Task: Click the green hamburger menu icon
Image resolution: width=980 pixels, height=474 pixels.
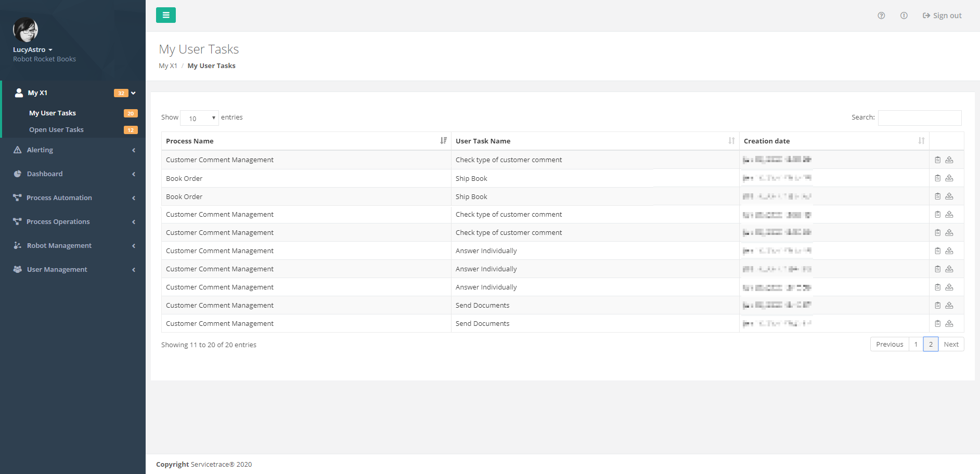Action: point(165,15)
